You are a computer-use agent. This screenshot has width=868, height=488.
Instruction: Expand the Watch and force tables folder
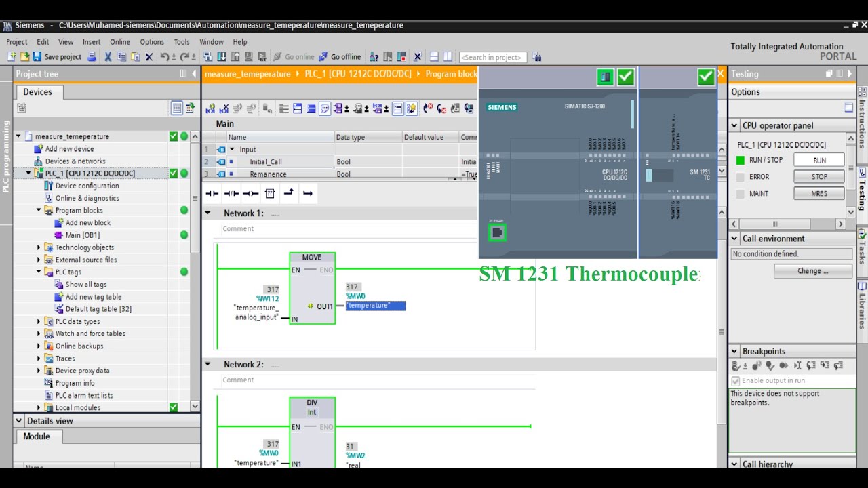pyautogui.click(x=39, y=333)
